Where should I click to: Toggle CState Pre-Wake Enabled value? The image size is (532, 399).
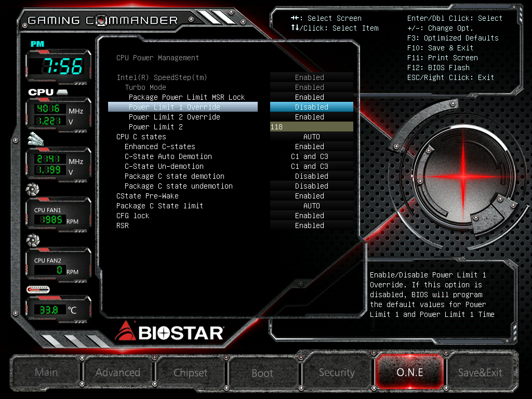[x=312, y=196]
